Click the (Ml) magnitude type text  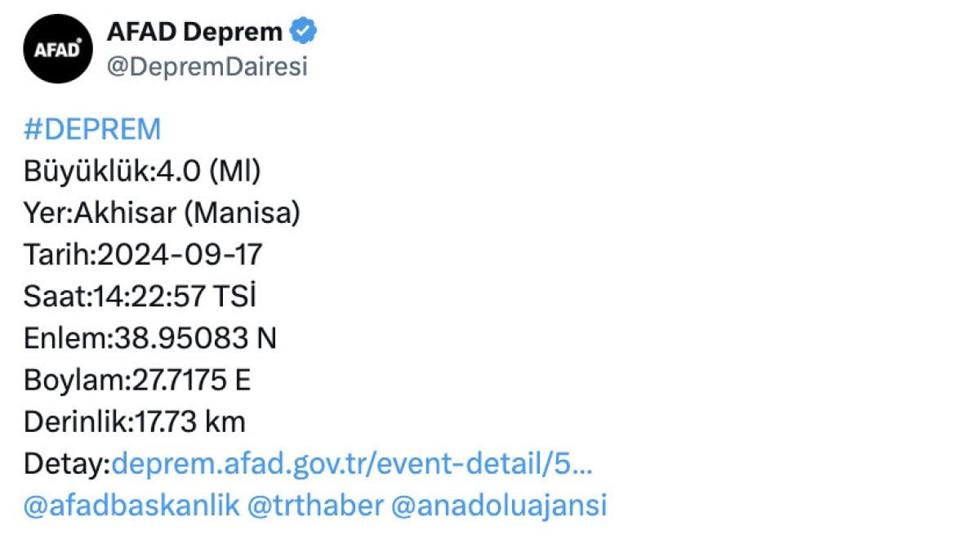click(234, 172)
